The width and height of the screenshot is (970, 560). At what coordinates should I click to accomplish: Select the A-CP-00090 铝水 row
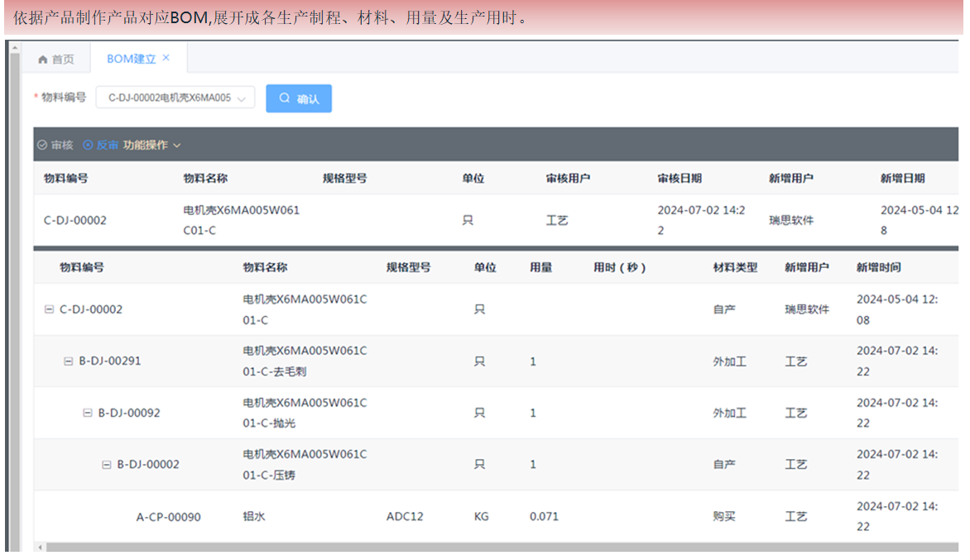(x=496, y=517)
